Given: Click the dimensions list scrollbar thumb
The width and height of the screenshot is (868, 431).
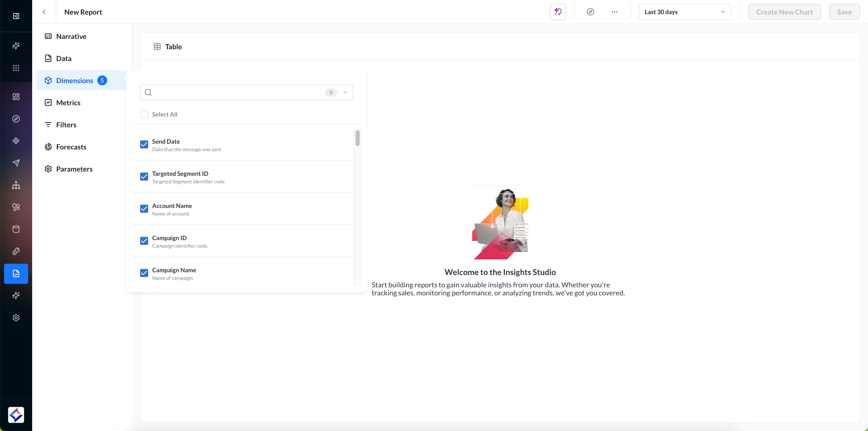Looking at the screenshot, I should point(357,138).
